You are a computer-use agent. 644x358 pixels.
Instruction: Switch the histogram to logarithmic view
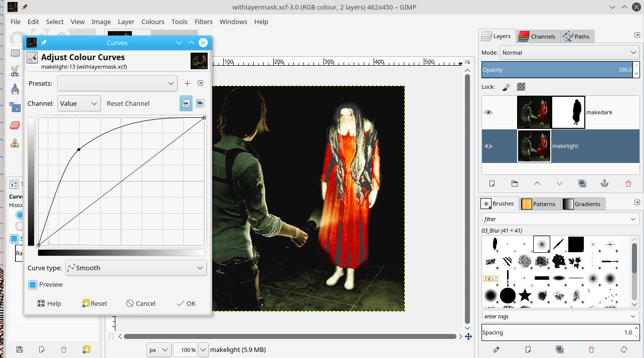pyautogui.click(x=200, y=103)
